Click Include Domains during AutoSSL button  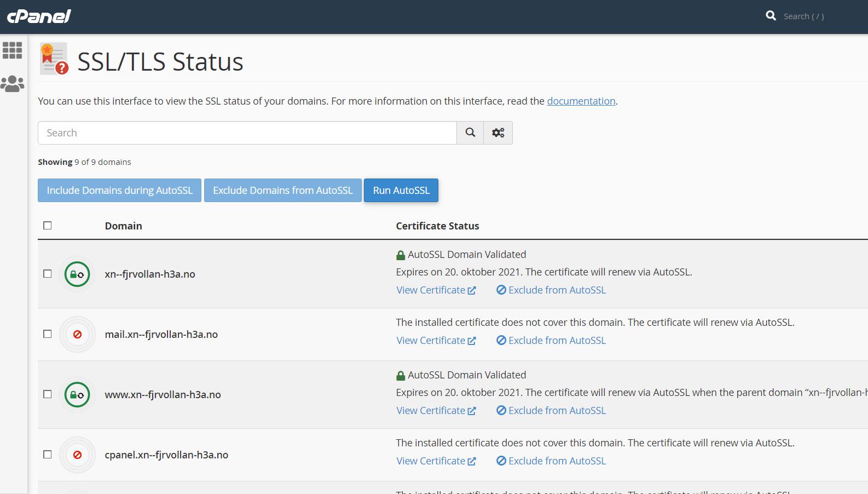pos(119,190)
